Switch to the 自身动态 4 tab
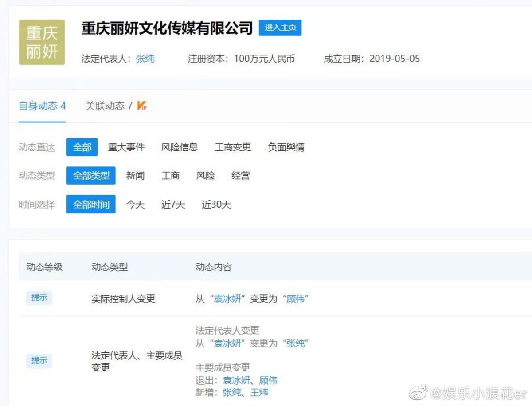The width and height of the screenshot is (532, 406). [x=42, y=106]
